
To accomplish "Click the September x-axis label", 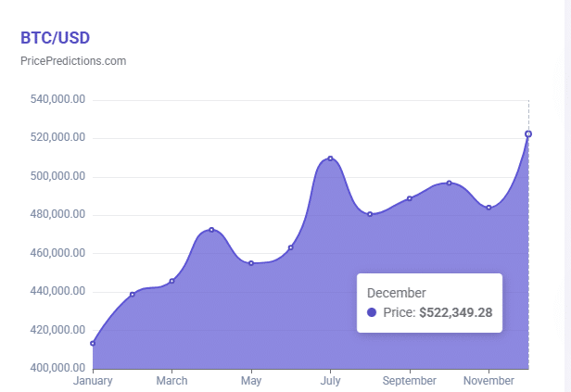I will point(409,381).
